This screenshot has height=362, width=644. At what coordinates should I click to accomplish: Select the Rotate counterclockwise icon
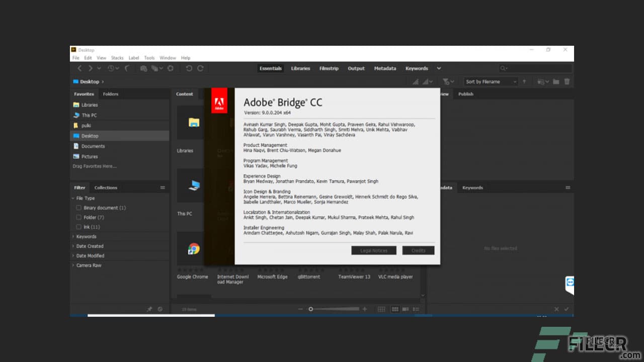tap(189, 68)
